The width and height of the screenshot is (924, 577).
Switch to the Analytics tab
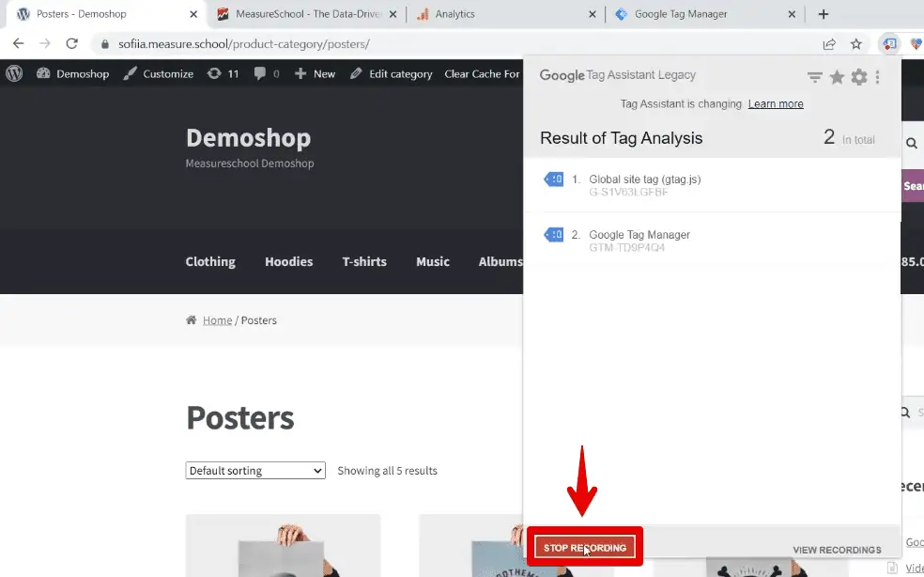tap(454, 14)
